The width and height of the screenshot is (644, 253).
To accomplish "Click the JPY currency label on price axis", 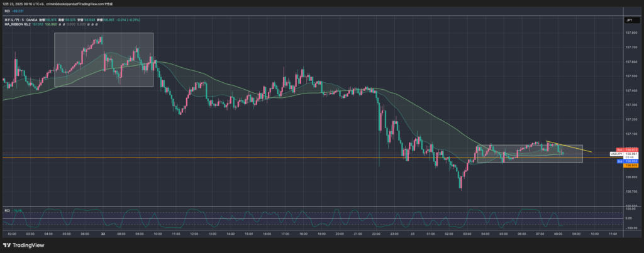I will (x=628, y=20).
